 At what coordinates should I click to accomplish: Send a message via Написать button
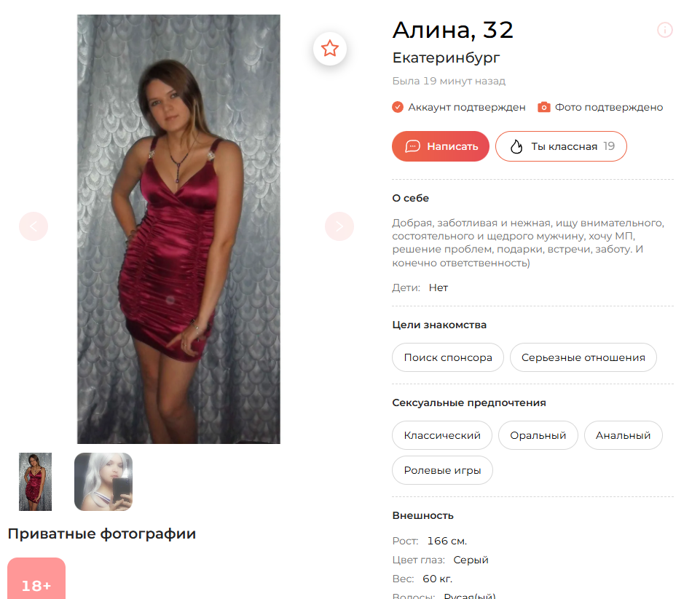click(x=441, y=146)
